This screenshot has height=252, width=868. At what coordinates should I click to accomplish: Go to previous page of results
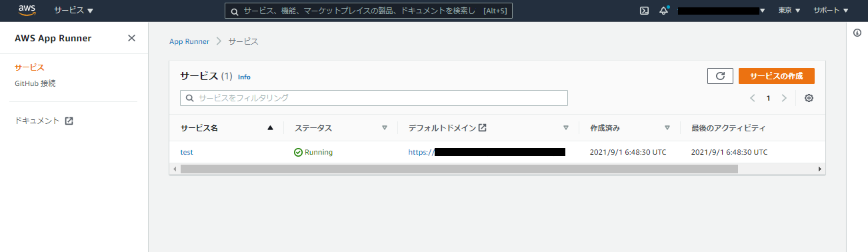[x=752, y=98]
